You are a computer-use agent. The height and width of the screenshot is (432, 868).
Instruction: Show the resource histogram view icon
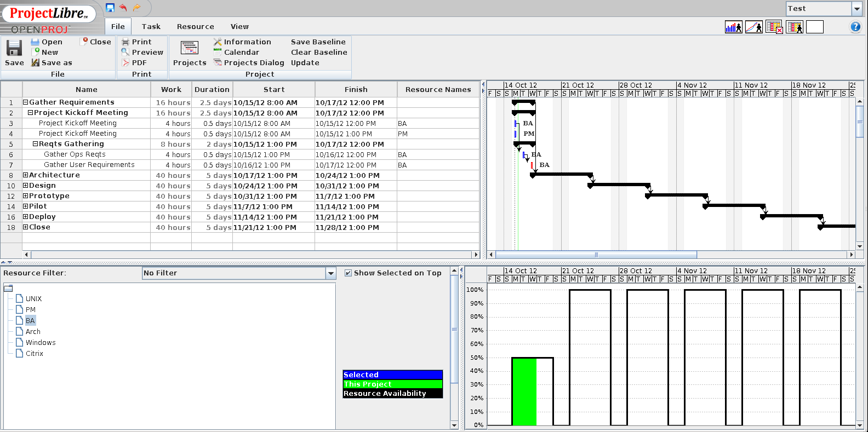733,27
